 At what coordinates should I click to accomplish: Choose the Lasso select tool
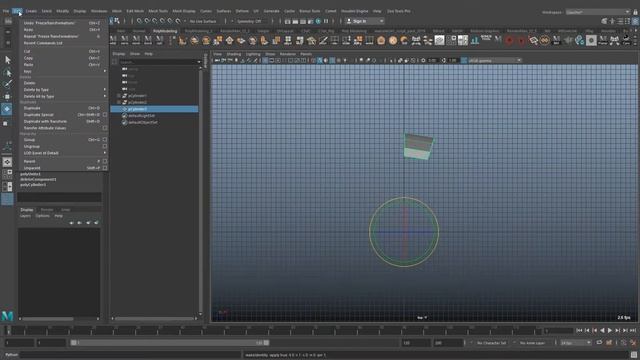pyautogui.click(x=7, y=73)
